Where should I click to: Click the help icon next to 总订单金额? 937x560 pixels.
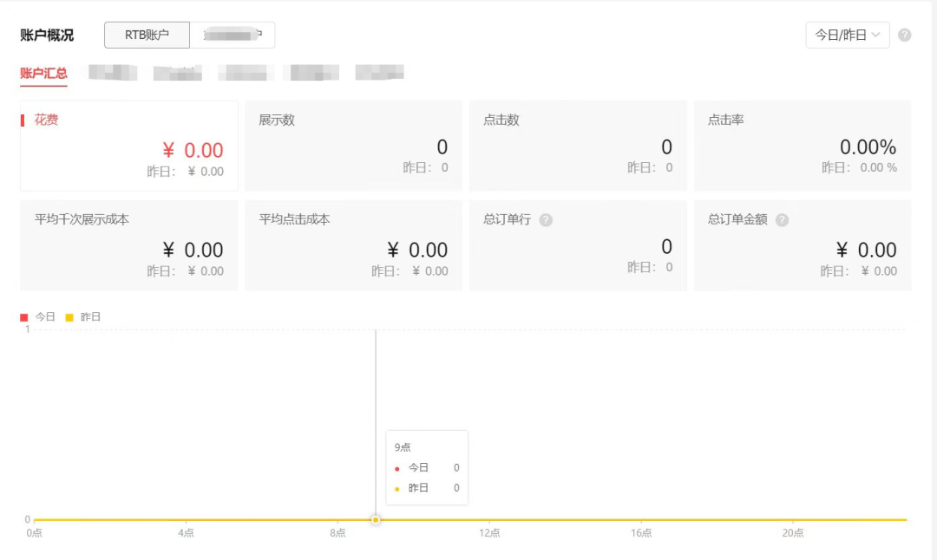pos(783,220)
